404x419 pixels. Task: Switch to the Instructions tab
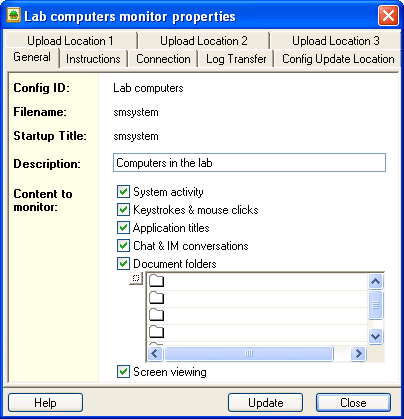(x=93, y=59)
